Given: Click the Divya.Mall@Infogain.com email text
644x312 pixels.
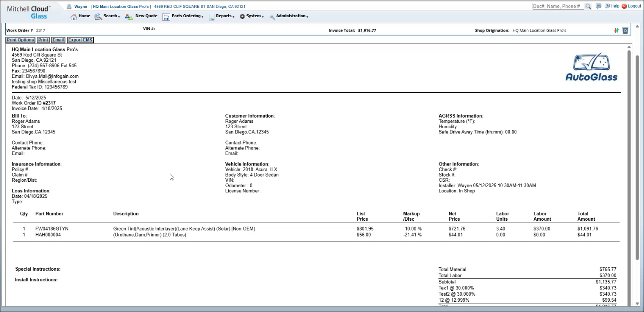Looking at the screenshot, I should (x=52, y=77).
